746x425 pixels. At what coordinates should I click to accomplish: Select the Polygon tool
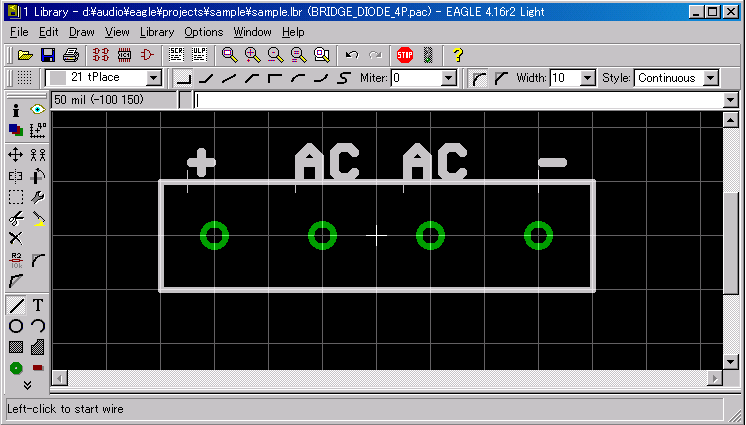[x=38, y=347]
